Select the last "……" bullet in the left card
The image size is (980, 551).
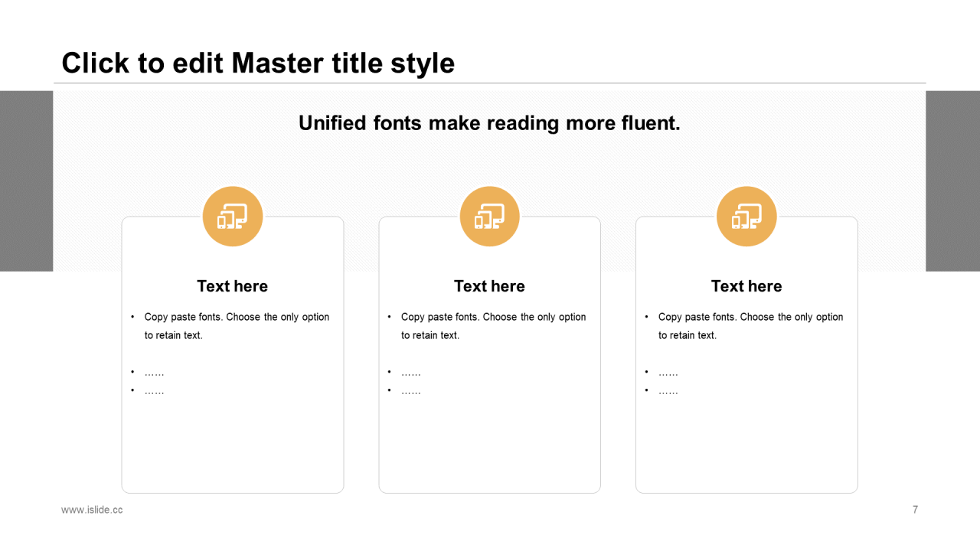(x=154, y=391)
